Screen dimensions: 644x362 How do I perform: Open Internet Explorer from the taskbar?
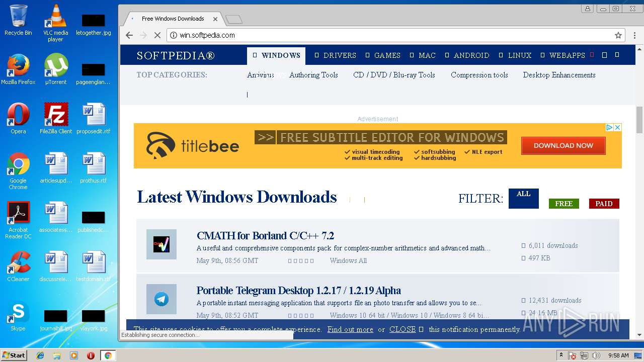point(40,355)
